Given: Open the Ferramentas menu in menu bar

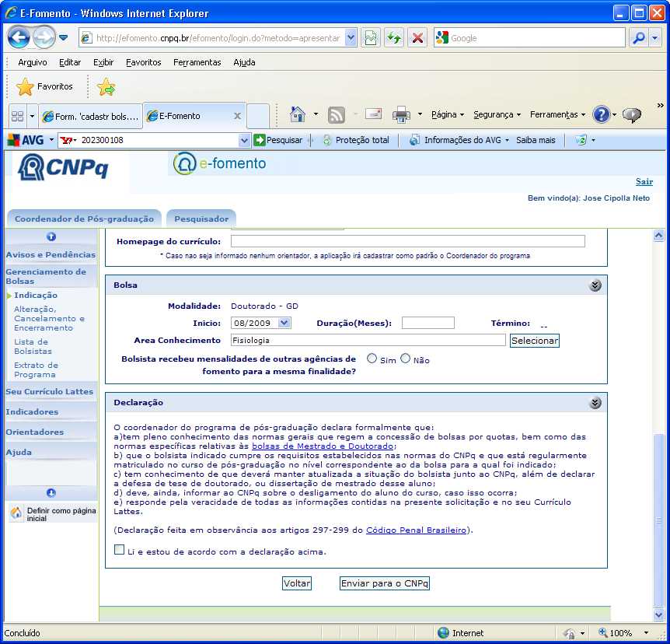Looking at the screenshot, I should pos(197,62).
